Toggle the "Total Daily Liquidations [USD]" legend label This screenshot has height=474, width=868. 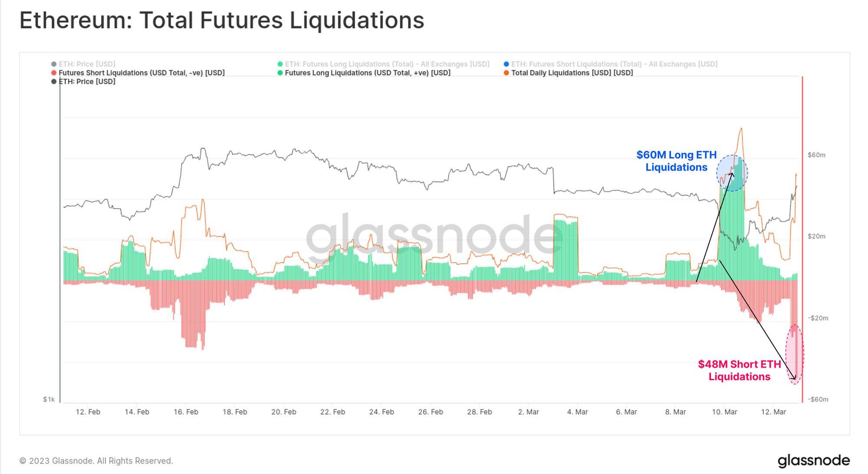click(572, 73)
